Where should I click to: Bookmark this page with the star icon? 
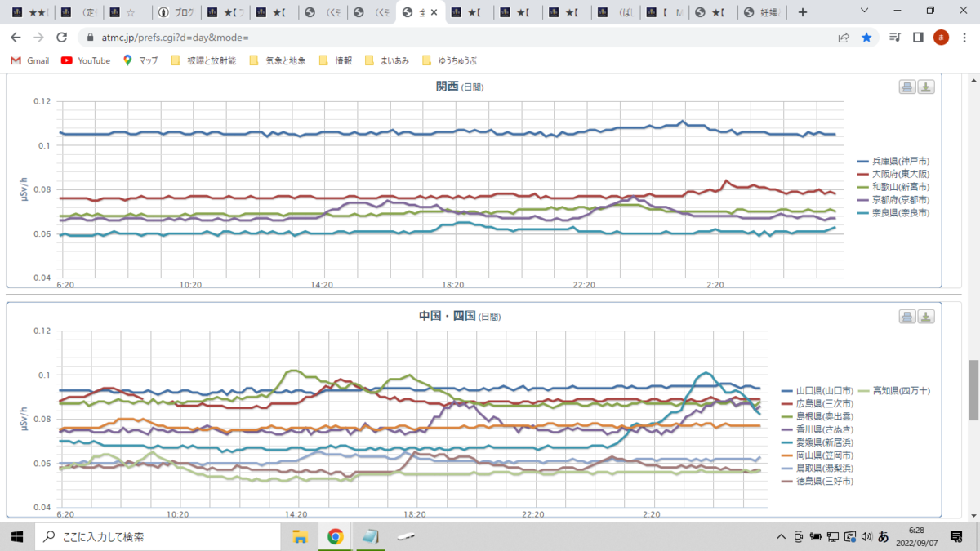click(866, 38)
